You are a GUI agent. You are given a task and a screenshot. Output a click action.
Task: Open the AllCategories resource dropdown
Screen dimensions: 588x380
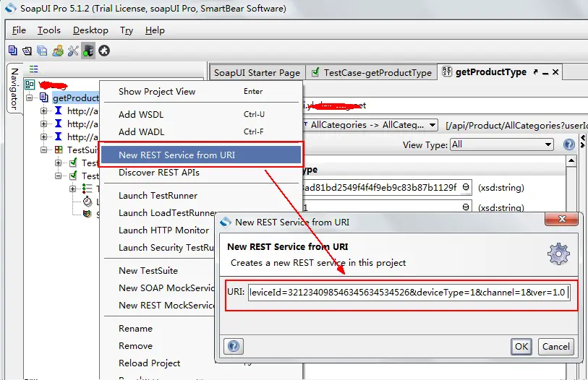tap(433, 125)
